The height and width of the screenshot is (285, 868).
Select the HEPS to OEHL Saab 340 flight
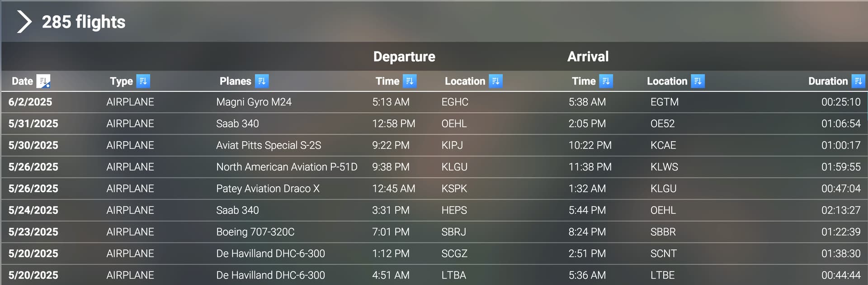(434, 210)
